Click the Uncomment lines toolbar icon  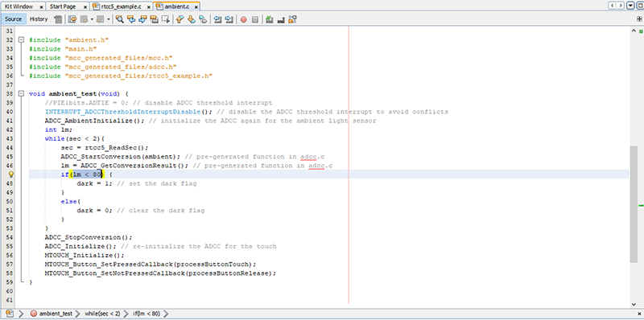click(x=281, y=19)
